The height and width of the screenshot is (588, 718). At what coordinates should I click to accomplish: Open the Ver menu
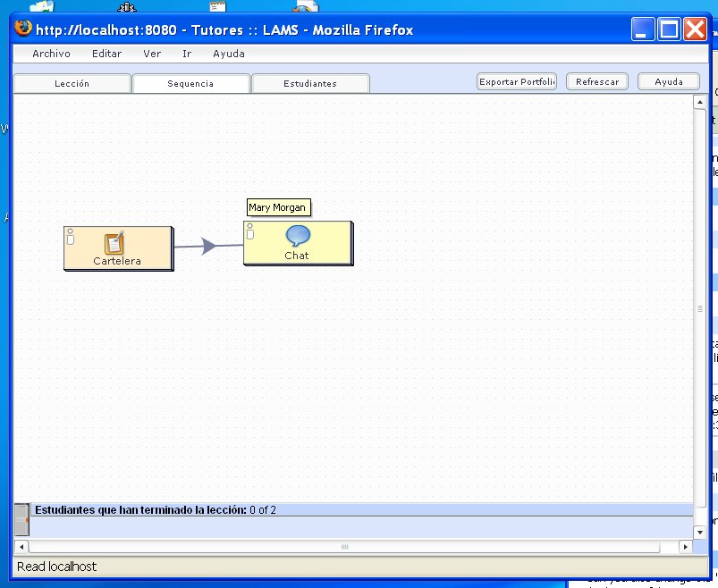pyautogui.click(x=152, y=54)
